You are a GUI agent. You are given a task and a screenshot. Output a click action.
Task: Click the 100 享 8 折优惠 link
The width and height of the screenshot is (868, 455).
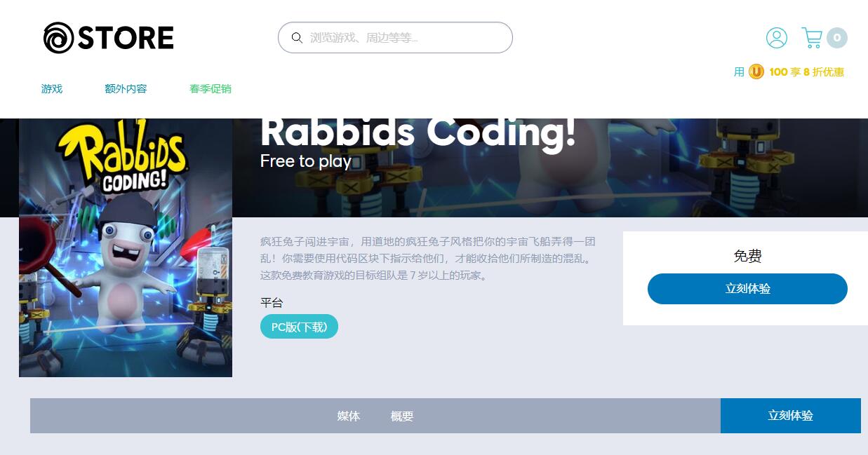pyautogui.click(x=806, y=72)
